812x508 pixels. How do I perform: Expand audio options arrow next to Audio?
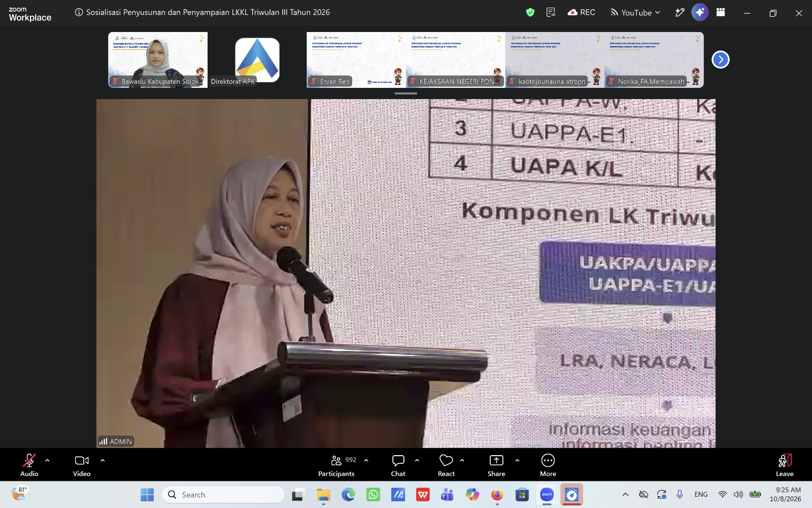click(47, 460)
